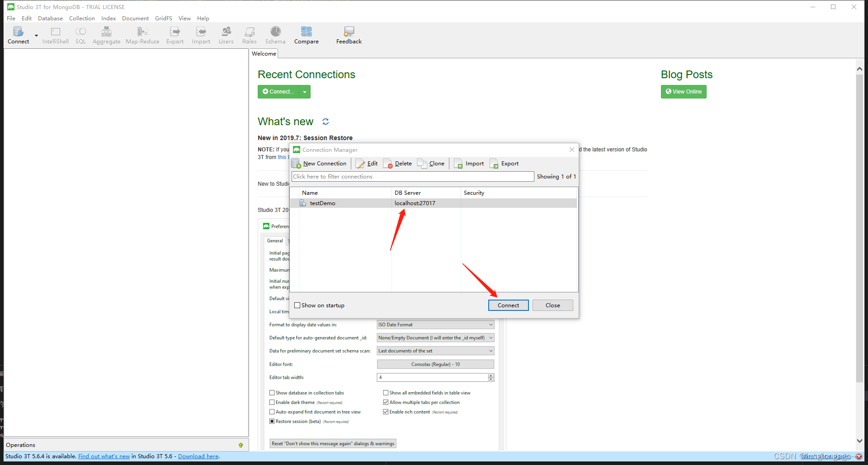Click the View Online button
The width and height of the screenshot is (868, 465).
click(x=684, y=92)
